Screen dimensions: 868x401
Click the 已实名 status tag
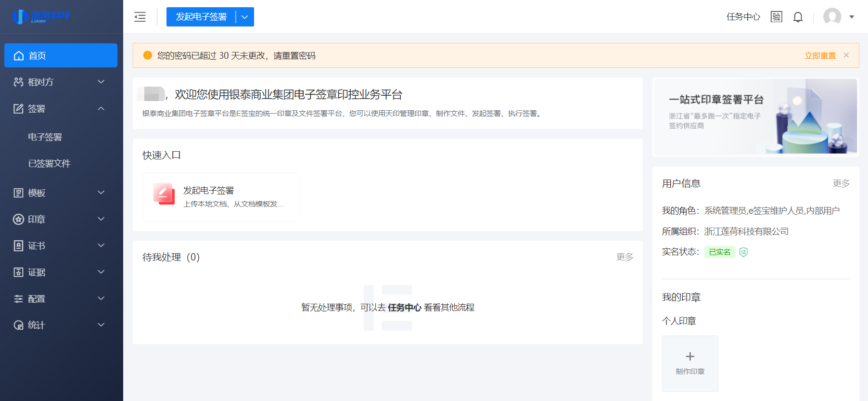[720, 252]
